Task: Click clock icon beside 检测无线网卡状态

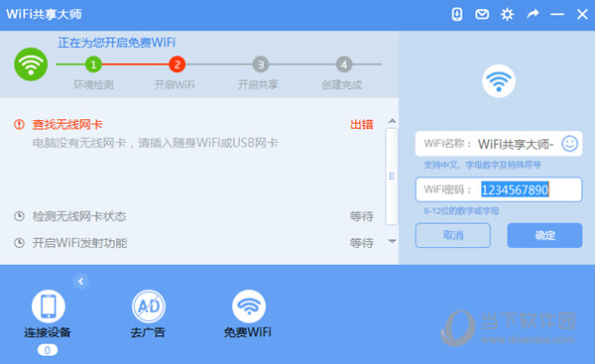Action: [x=19, y=216]
